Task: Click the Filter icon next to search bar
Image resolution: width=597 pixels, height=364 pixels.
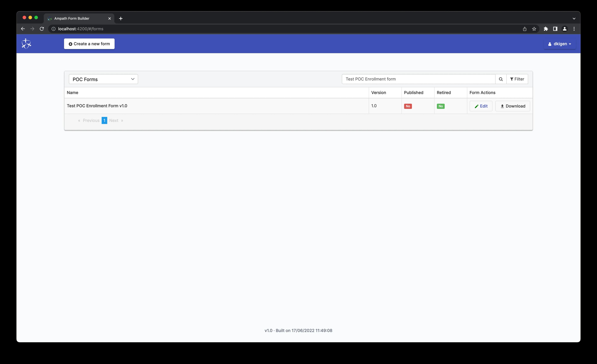Action: pos(517,79)
